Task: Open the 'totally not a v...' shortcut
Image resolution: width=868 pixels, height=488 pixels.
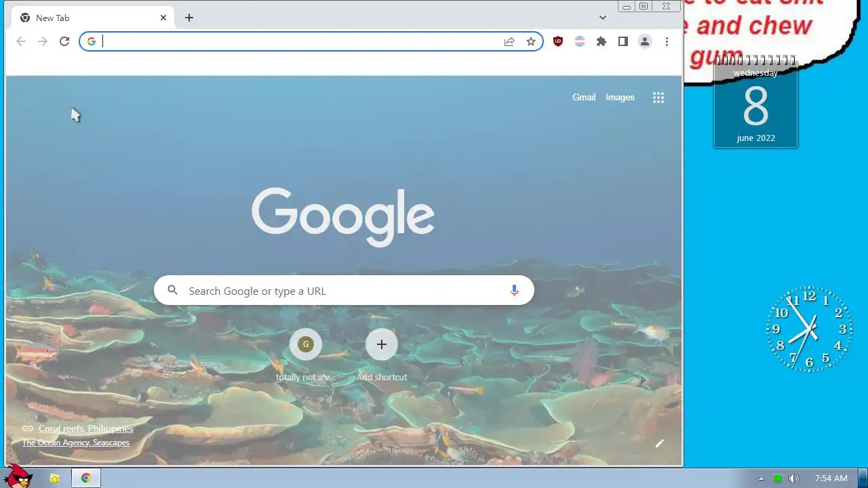Action: [306, 355]
